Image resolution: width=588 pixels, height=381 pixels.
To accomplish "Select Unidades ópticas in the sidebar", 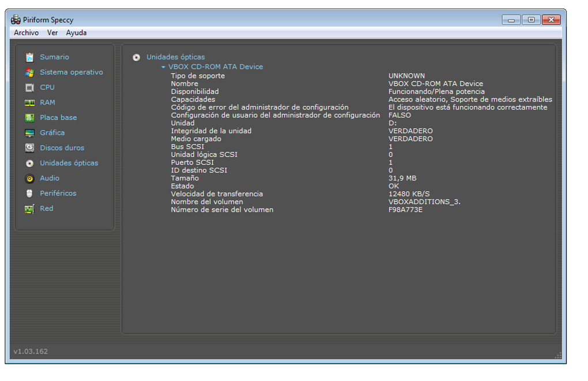I will (69, 163).
